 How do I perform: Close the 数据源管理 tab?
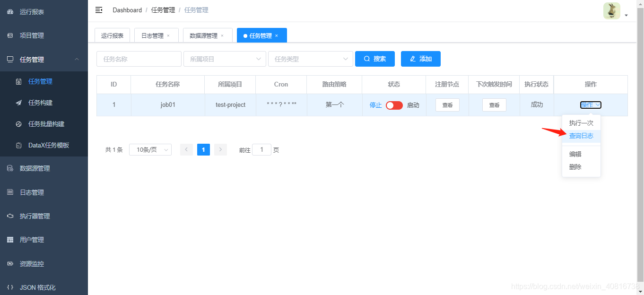pyautogui.click(x=222, y=36)
